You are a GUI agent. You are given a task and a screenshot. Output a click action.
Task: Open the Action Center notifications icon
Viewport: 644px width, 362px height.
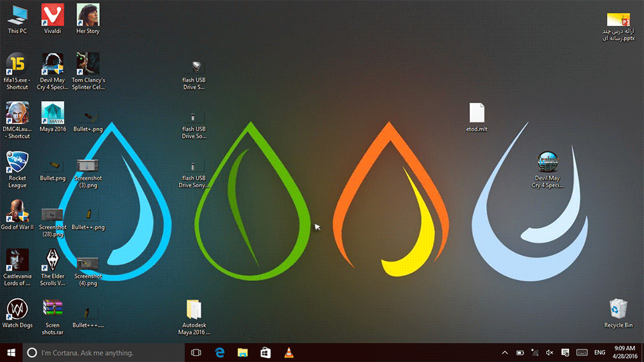click(565, 353)
